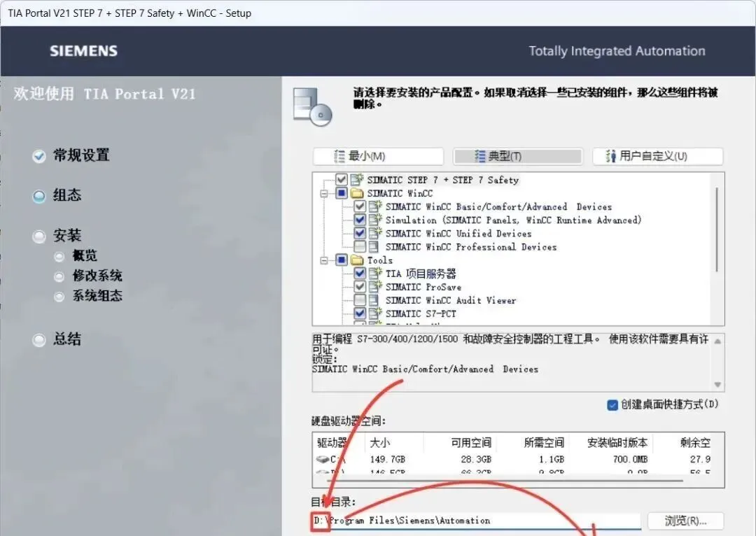
Task: Click the Tools folder icon
Action: [x=357, y=260]
